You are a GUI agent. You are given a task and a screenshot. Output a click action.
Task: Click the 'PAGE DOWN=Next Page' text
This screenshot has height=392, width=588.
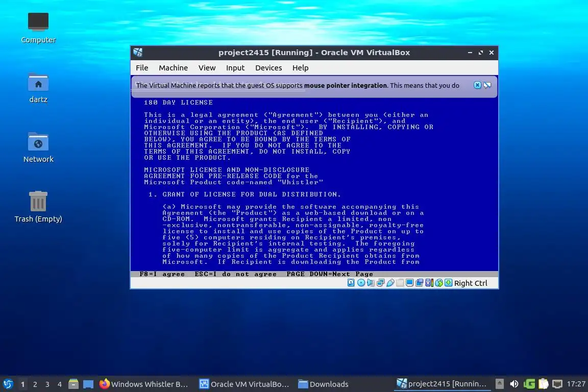[330, 274]
